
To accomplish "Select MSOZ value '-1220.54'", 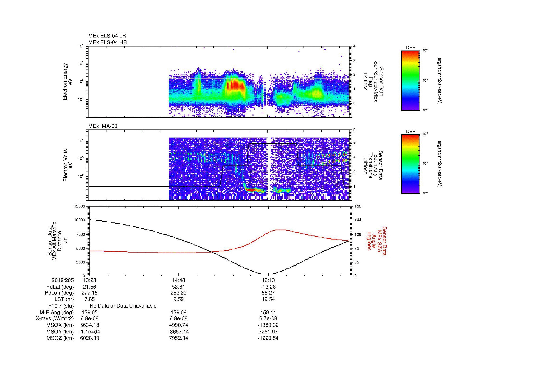I will coord(268,338).
